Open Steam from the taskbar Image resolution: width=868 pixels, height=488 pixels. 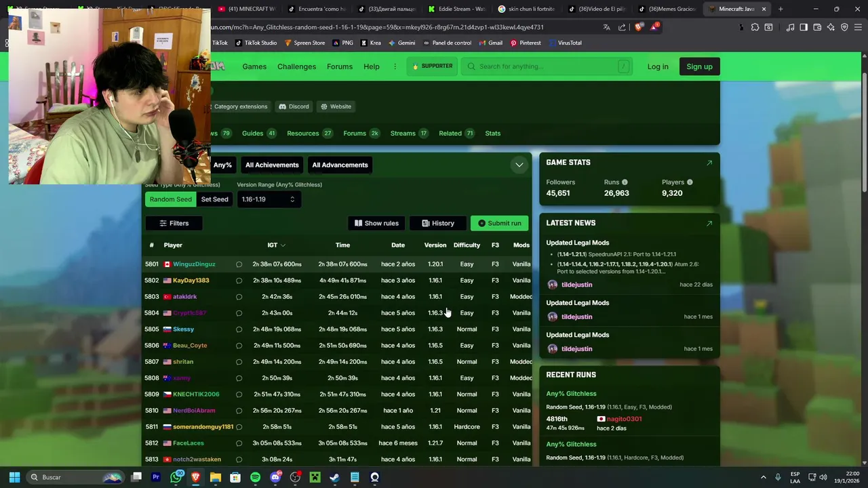click(334, 477)
